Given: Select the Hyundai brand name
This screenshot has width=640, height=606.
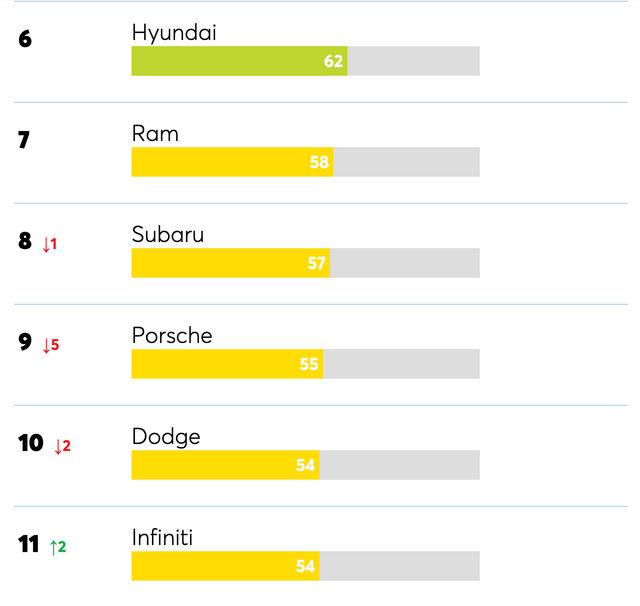Looking at the screenshot, I should tap(174, 33).
